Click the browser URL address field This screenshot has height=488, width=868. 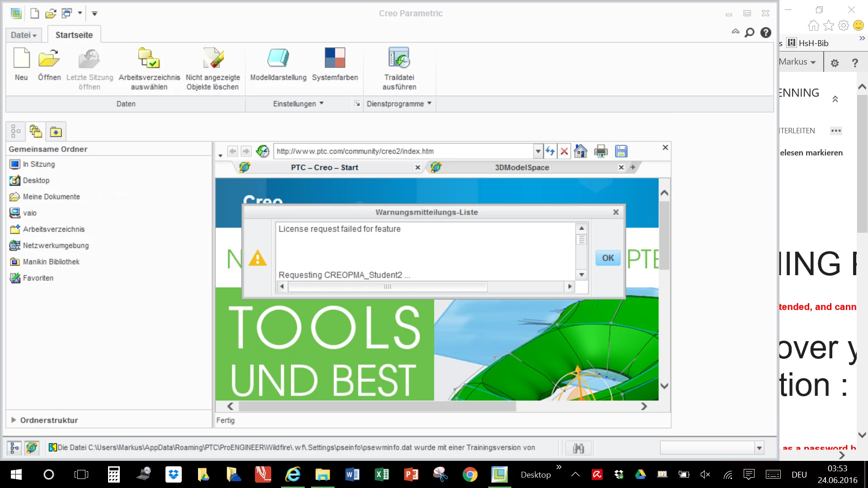coord(402,151)
